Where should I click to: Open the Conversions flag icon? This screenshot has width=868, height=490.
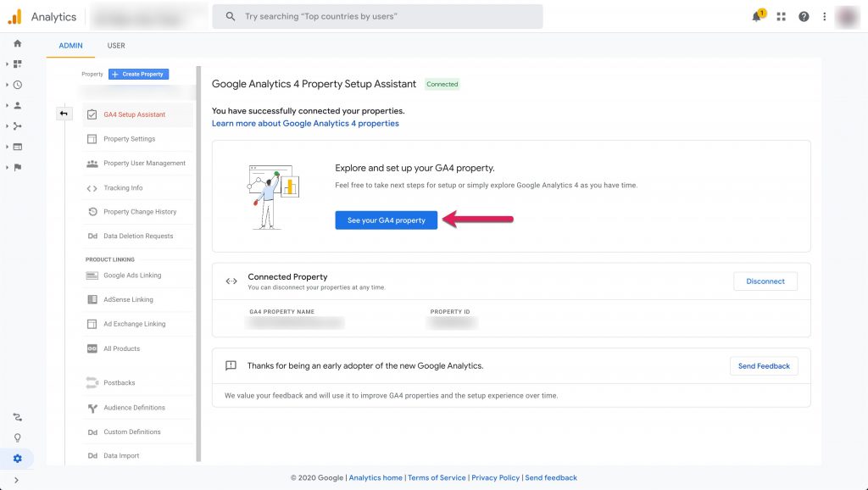(x=17, y=167)
